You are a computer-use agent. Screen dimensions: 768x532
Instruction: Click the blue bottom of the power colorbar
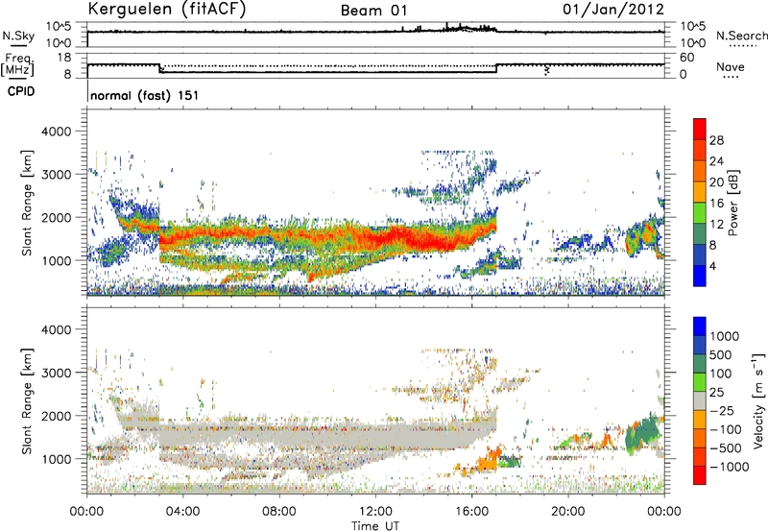[x=700, y=276]
